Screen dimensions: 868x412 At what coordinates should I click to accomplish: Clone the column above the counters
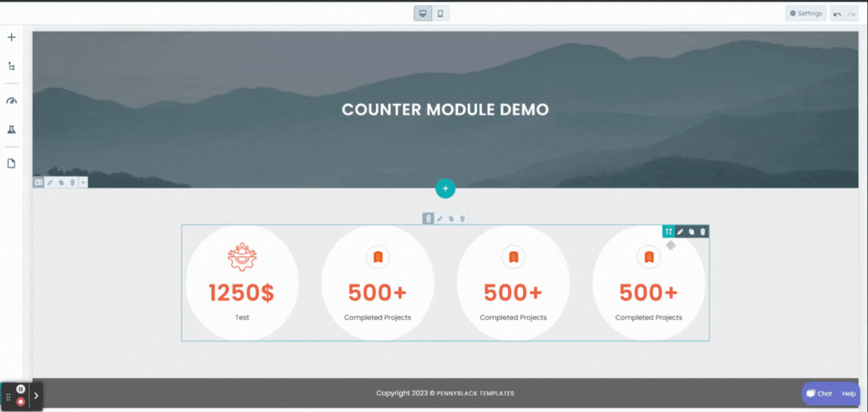click(451, 219)
